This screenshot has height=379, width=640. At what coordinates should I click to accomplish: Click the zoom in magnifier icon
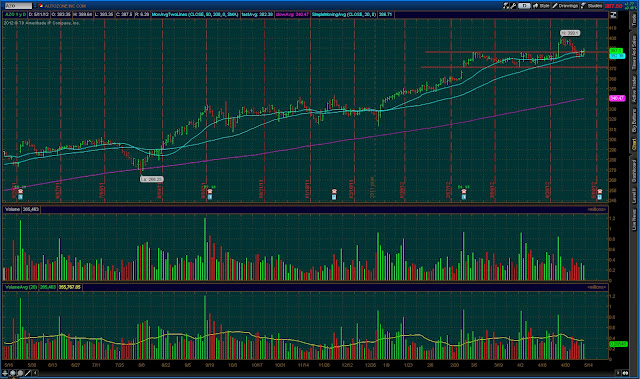click(13, 373)
